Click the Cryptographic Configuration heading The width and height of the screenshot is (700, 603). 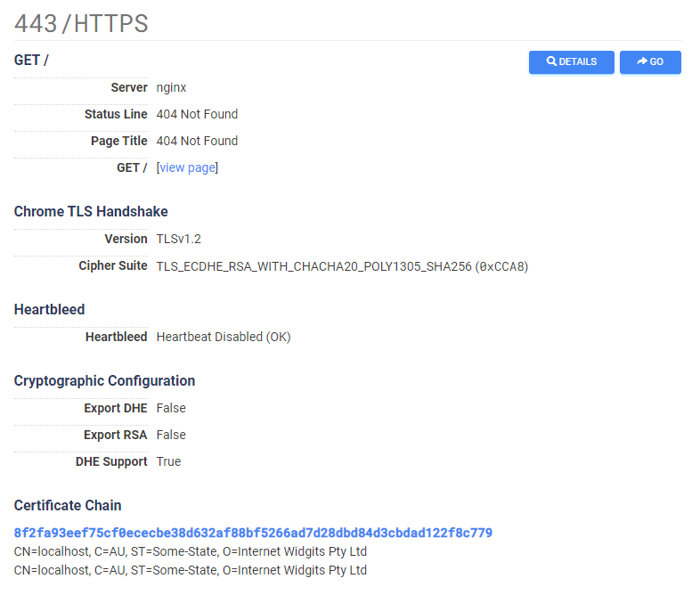pyautogui.click(x=104, y=380)
